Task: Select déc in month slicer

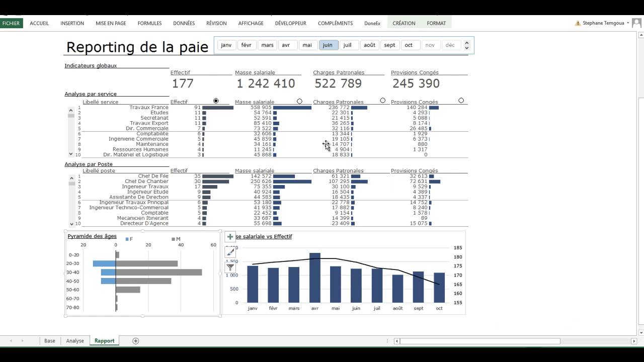Action: 451,45
